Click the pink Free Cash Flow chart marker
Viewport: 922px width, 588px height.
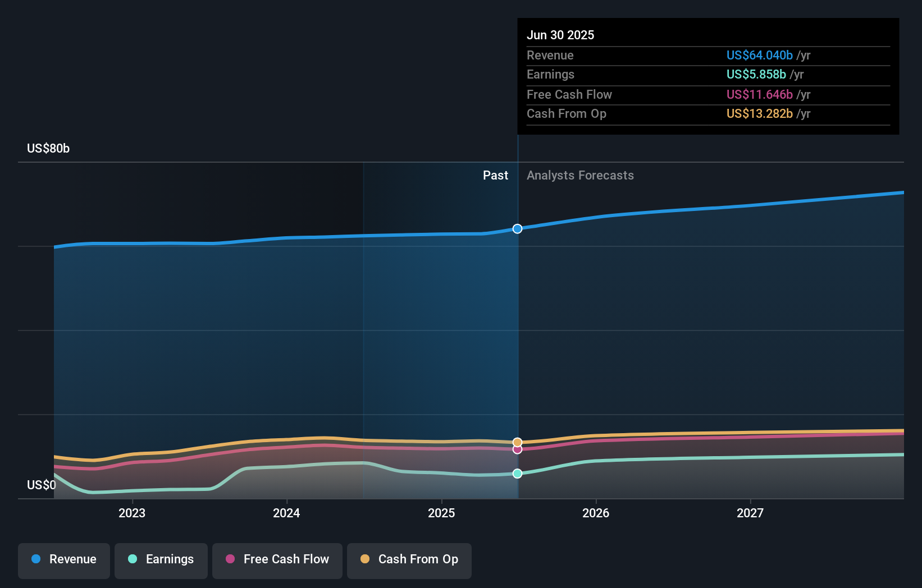[x=517, y=449]
